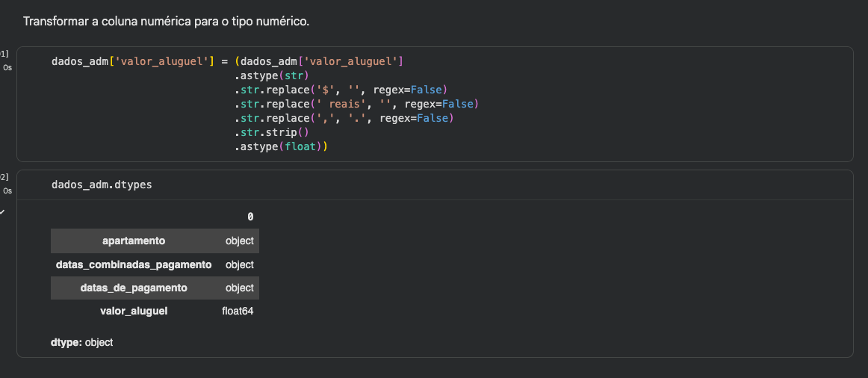Select the text cell about transforming numeric column
The height and width of the screenshot is (378, 868).
point(166,21)
